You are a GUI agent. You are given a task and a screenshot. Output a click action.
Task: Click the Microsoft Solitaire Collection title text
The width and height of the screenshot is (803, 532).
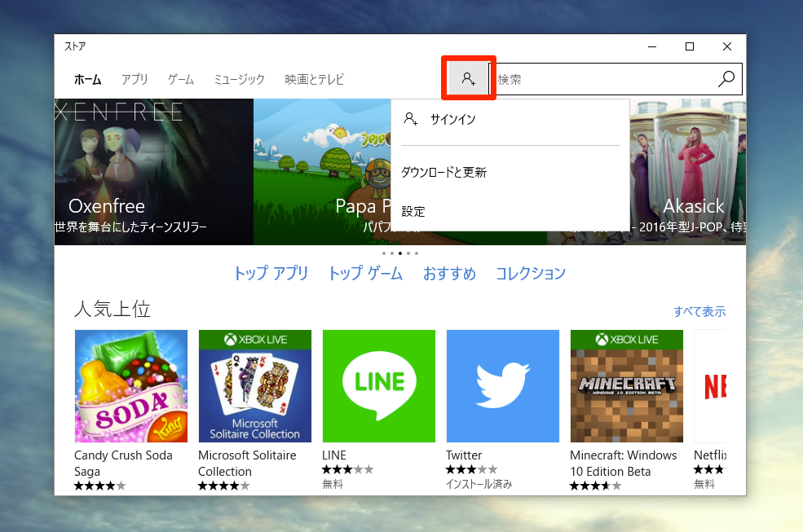tap(247, 464)
